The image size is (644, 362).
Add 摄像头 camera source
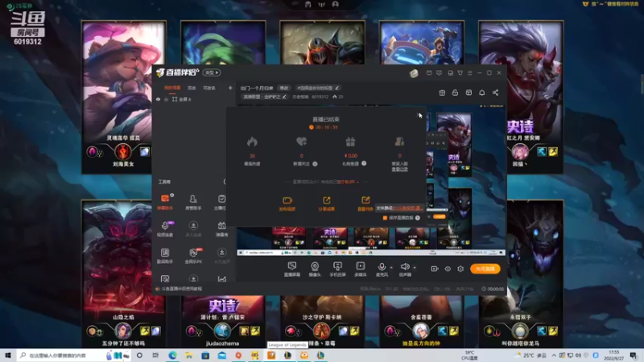point(315,269)
